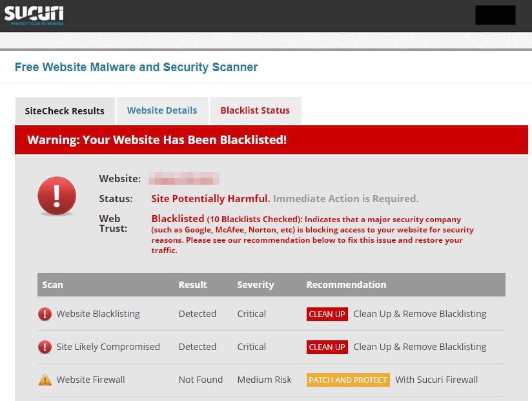532x401 pixels.
Task: Open the SiteCheck Results tab
Action: (x=65, y=110)
